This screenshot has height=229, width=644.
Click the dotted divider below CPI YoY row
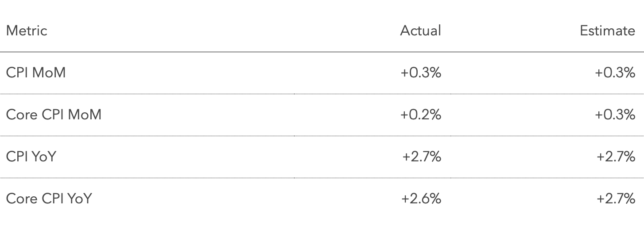(x=322, y=178)
